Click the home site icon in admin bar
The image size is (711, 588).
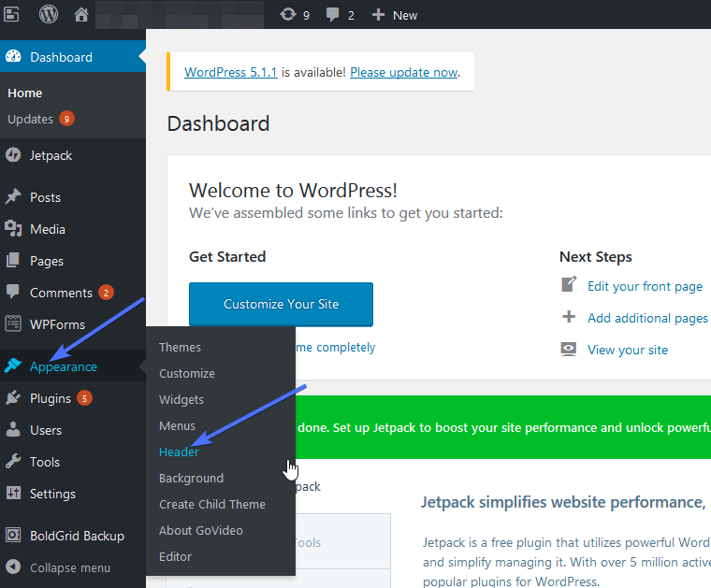pos(81,15)
